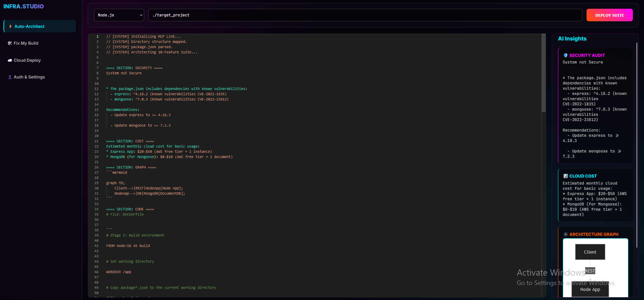This screenshot has width=644, height=300.
Task: Click 'Update express to >= 4.18.3' line
Action: (x=141, y=115)
